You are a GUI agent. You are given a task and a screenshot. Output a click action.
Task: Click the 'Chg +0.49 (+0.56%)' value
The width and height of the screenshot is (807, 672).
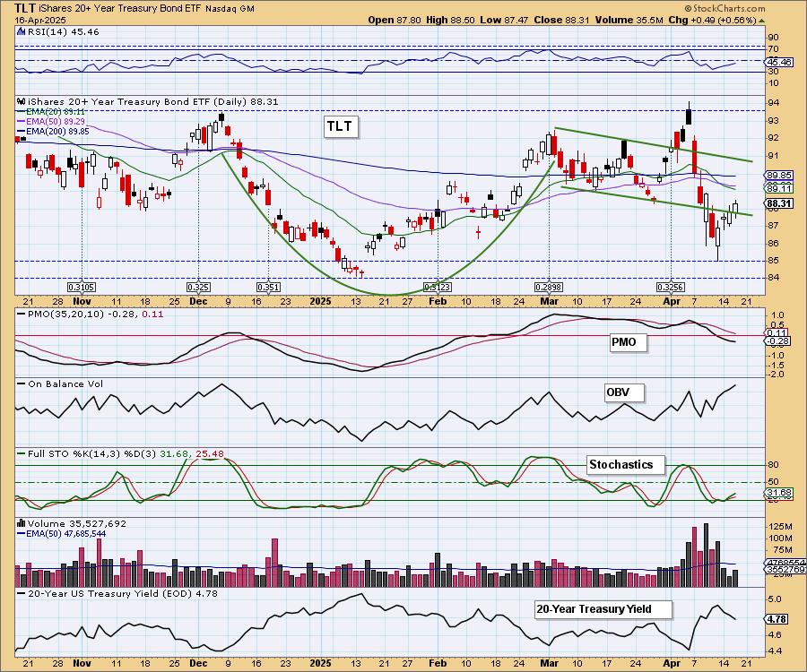tap(712, 20)
